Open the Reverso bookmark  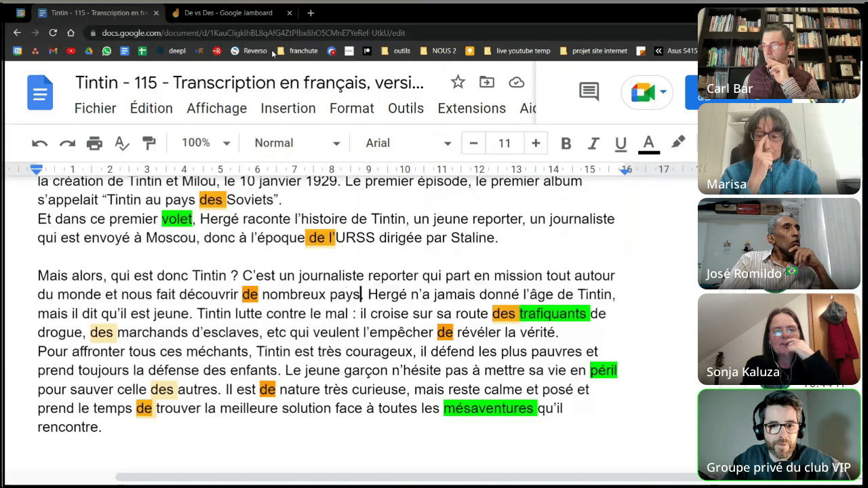(x=249, y=51)
